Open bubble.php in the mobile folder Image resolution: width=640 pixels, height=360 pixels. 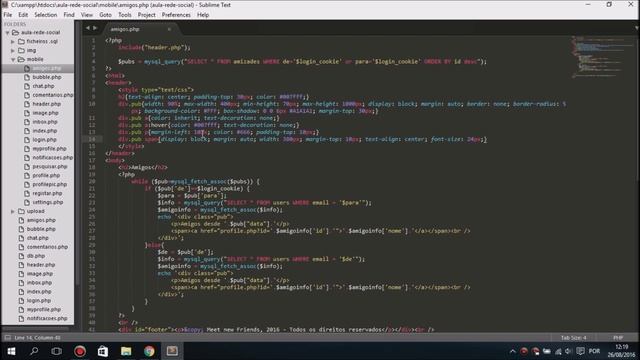[47, 77]
